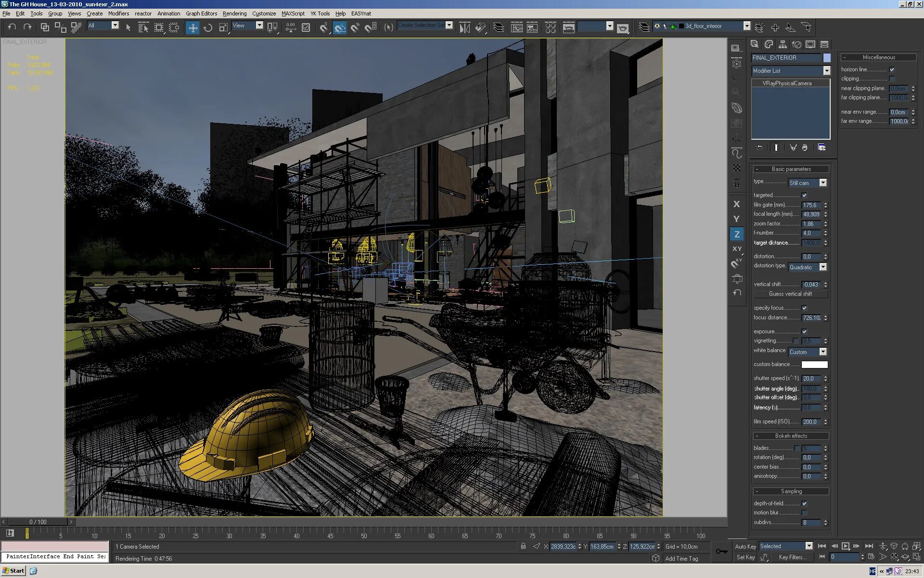
Task: Enable the motion blur checkbox
Action: [x=804, y=512]
